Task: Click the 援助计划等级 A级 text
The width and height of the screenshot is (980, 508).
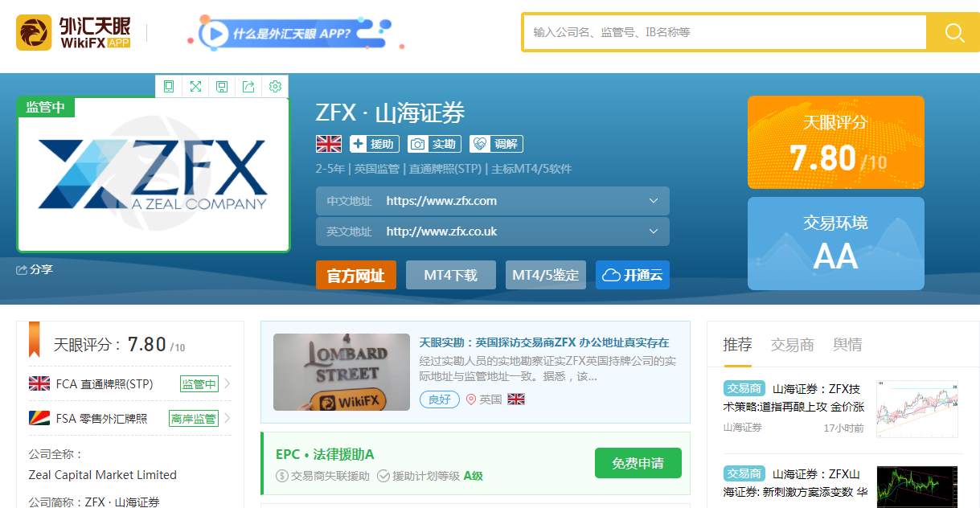Action: [x=437, y=476]
